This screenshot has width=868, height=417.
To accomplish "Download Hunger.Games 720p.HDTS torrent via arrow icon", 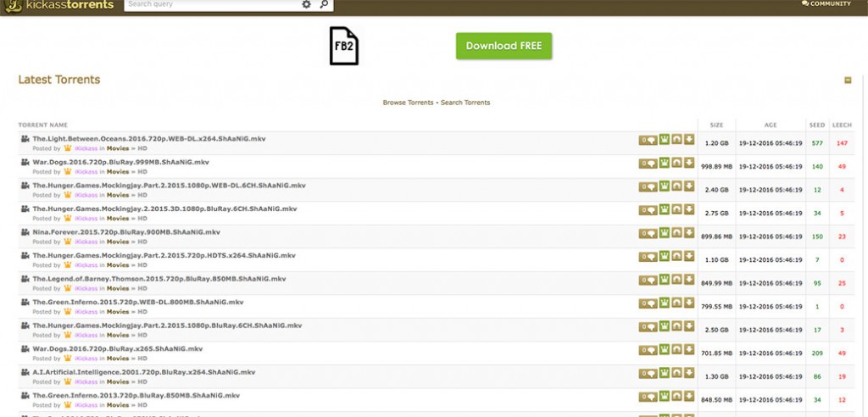I will 688,256.
